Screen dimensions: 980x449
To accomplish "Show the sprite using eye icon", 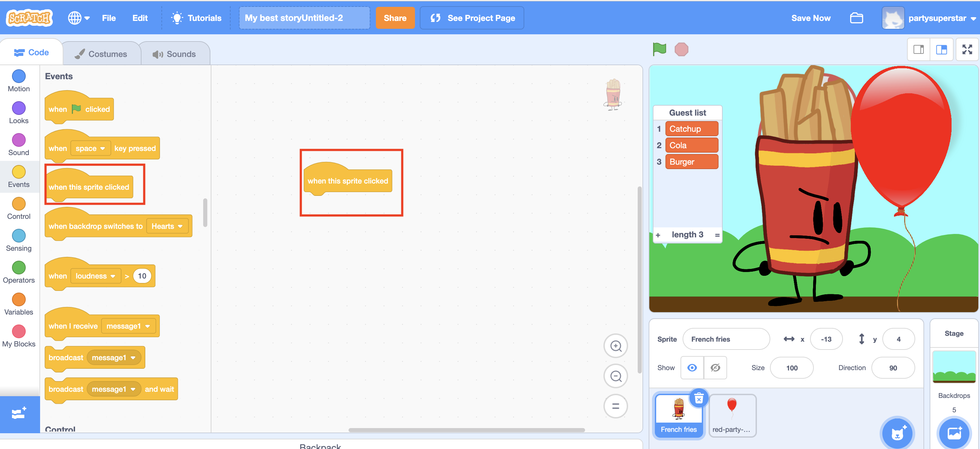I will 692,367.
